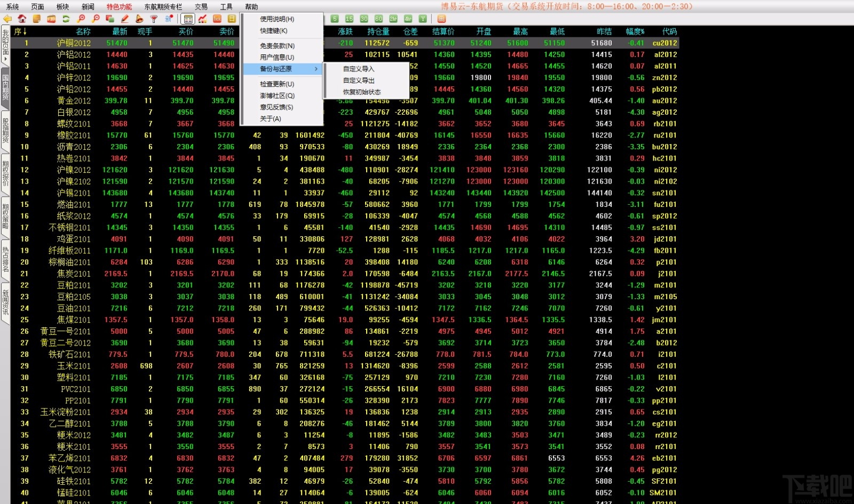Select the 黄金2012 contract row
This screenshot has height=504, width=854.
pos(345,100)
